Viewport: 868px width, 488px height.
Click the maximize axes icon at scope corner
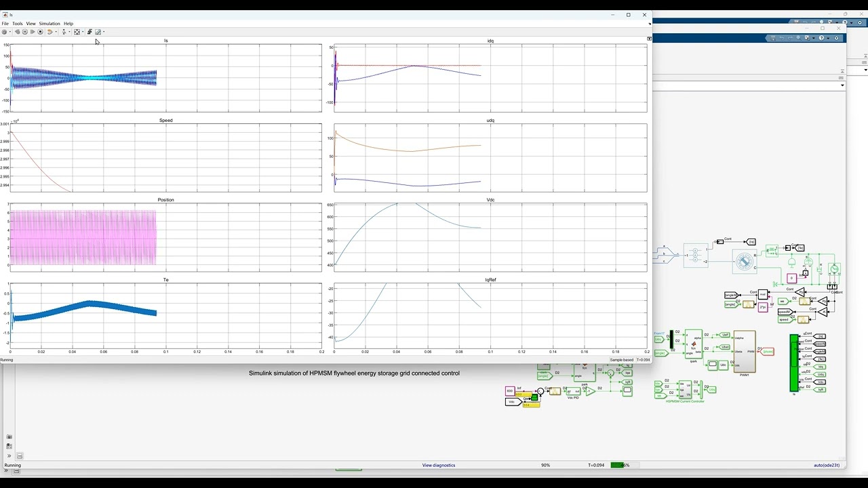[649, 39]
